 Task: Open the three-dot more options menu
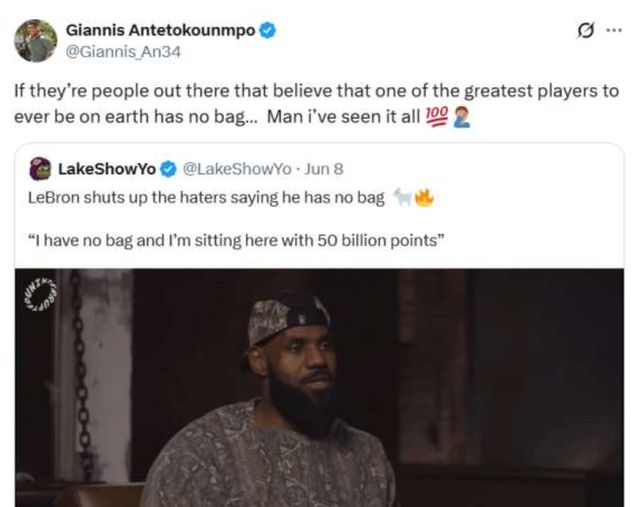click(x=613, y=31)
